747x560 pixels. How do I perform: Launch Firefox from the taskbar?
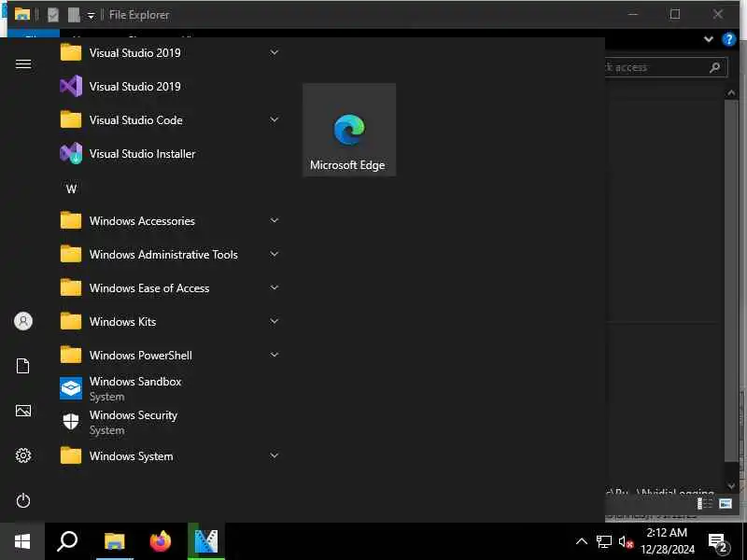click(161, 541)
